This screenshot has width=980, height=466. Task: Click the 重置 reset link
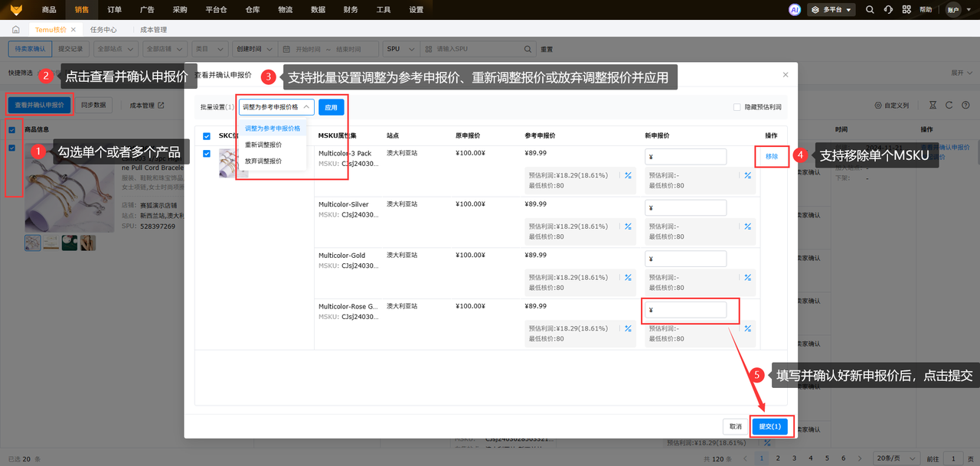tap(547, 49)
